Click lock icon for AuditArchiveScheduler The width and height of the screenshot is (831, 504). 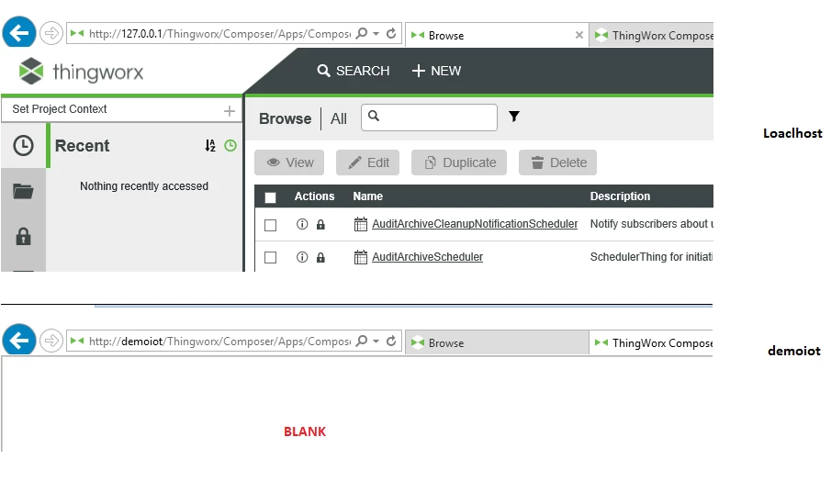pos(320,258)
